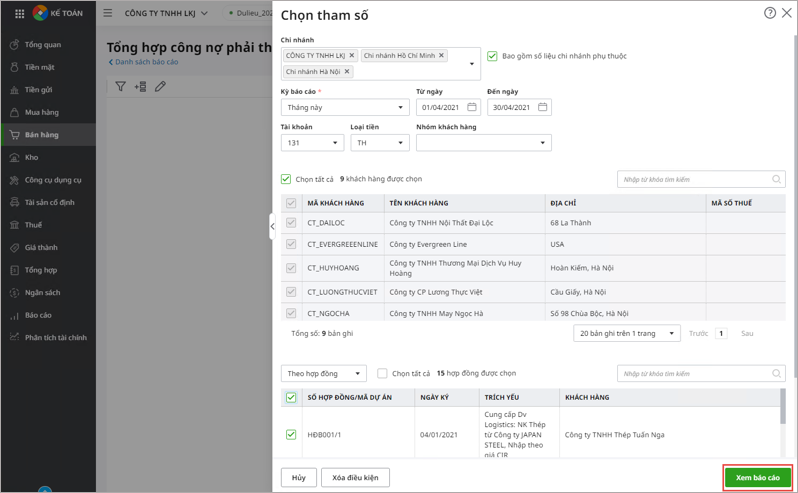
Task: Click the contract keyword search field
Action: tap(701, 373)
